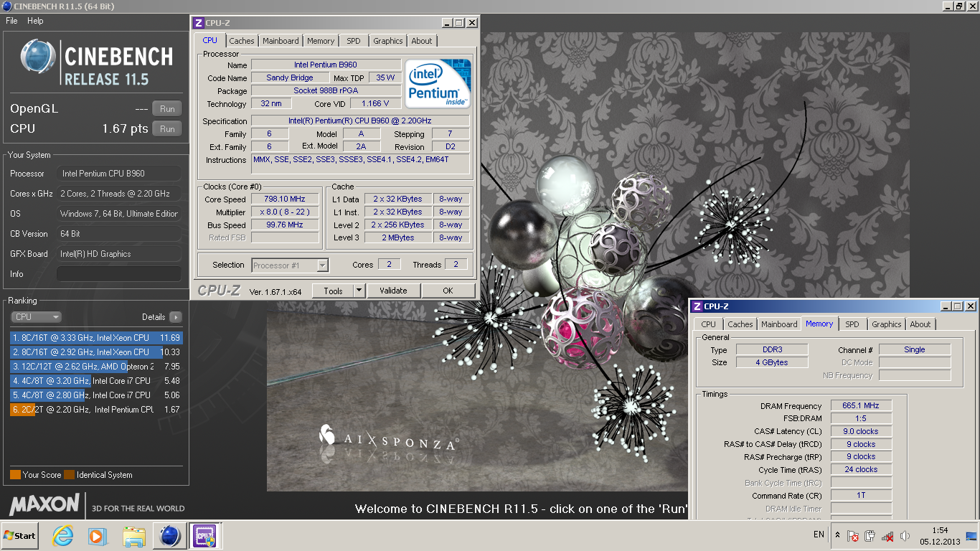Select ranking row 12C/12T AMD Opteron
Screen dimensions: 980x551
coord(96,367)
